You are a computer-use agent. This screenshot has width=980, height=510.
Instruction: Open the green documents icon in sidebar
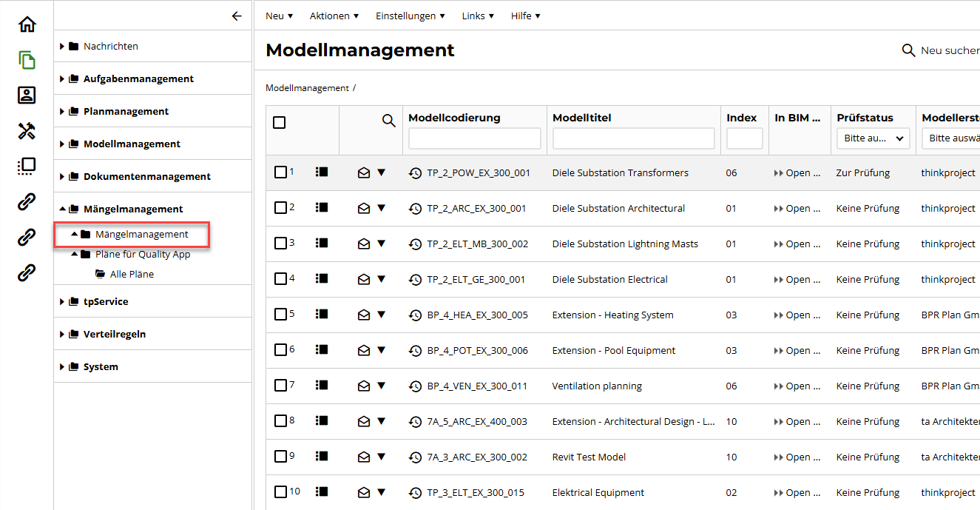pos(27,60)
